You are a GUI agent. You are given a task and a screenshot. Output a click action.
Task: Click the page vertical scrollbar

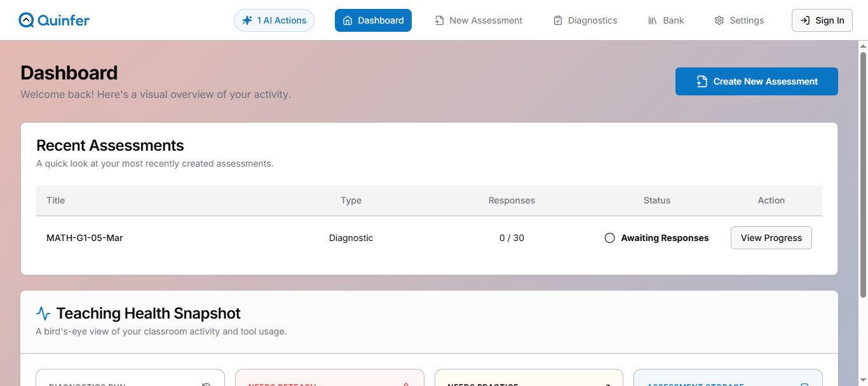point(863,172)
